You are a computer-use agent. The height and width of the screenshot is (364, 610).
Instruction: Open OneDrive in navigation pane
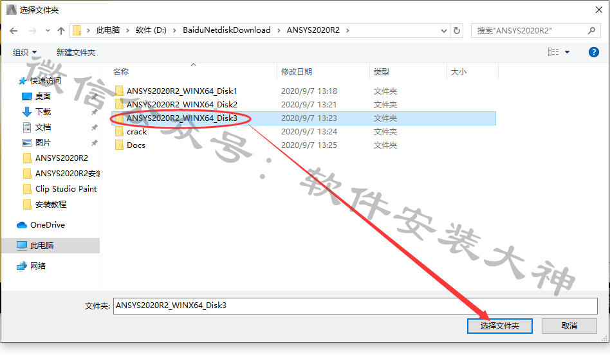click(x=47, y=225)
